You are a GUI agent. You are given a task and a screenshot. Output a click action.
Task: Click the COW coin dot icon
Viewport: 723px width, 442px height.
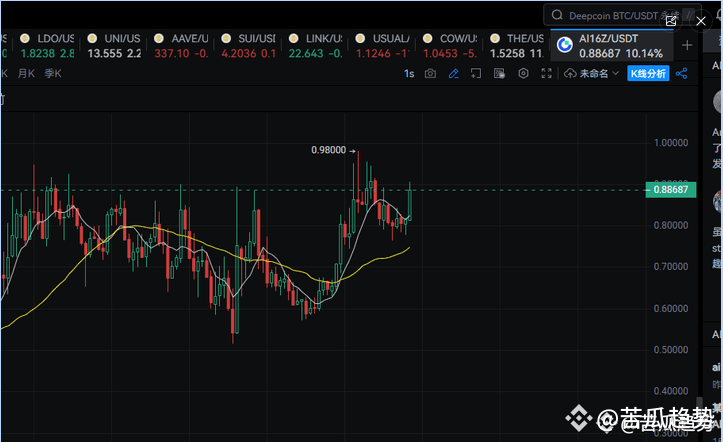click(x=427, y=38)
